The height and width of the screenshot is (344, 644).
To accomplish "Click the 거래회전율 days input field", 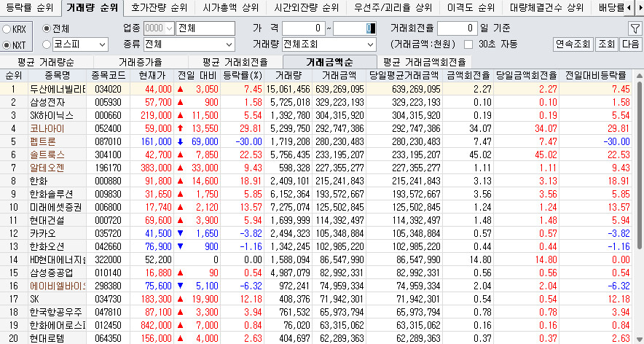I will click(x=457, y=28).
